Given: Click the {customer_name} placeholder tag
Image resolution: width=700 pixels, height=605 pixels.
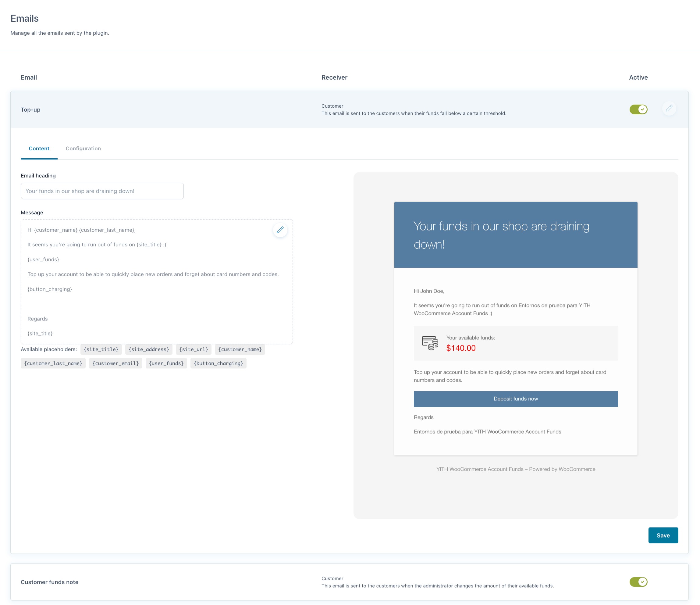Looking at the screenshot, I should [x=240, y=349].
